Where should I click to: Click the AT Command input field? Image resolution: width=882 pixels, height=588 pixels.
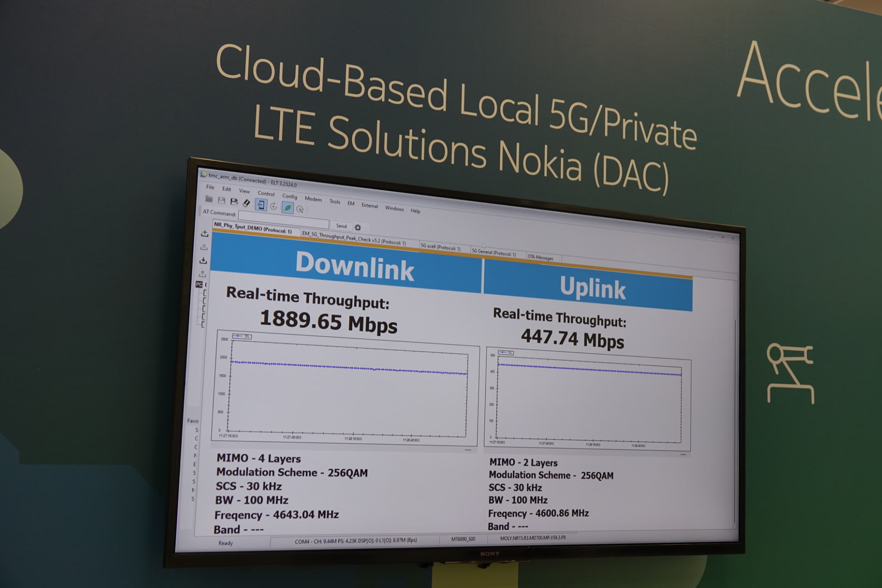pyautogui.click(x=283, y=220)
